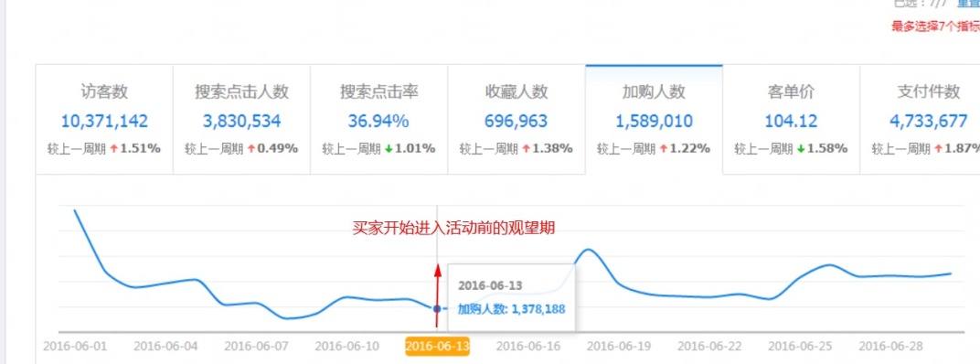This screenshot has height=364, width=980.
Task: Click 较上一周期 text under 访客数
Action: click(77, 149)
